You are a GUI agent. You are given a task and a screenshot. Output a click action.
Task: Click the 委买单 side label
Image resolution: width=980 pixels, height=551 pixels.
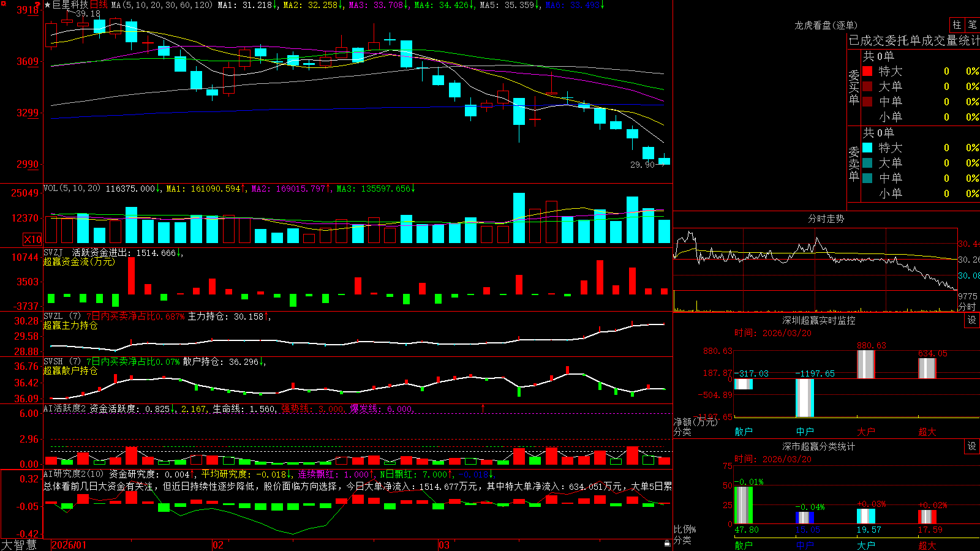point(854,88)
